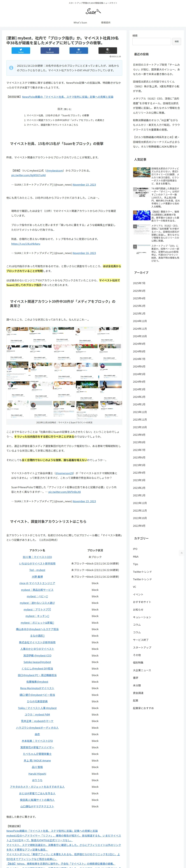
Task: Open the 2024年12月 archive
Action: (x=140, y=321)
